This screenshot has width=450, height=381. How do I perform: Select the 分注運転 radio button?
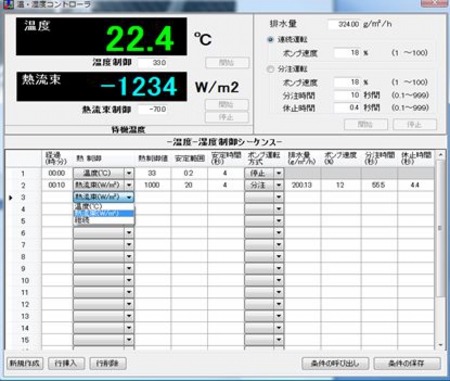click(270, 69)
